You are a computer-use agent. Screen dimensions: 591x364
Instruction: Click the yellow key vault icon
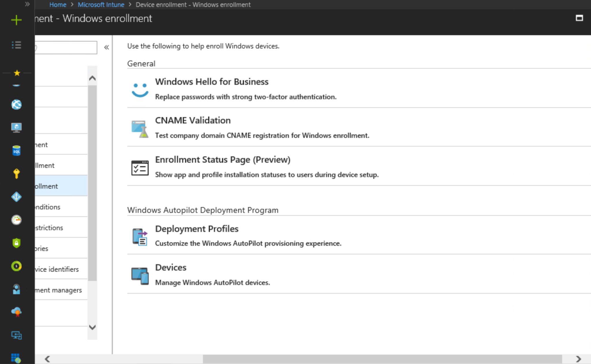[16, 174]
